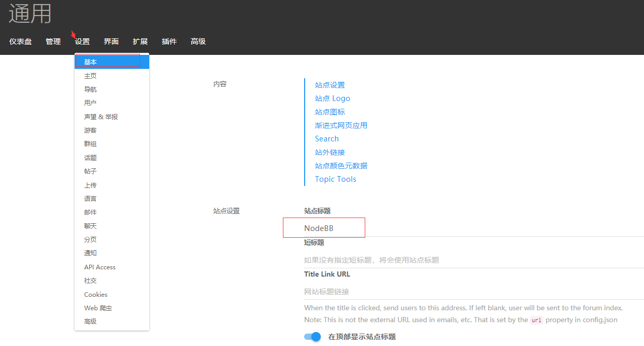Open 社交 settings entry
644x346 pixels.
[x=112, y=280]
